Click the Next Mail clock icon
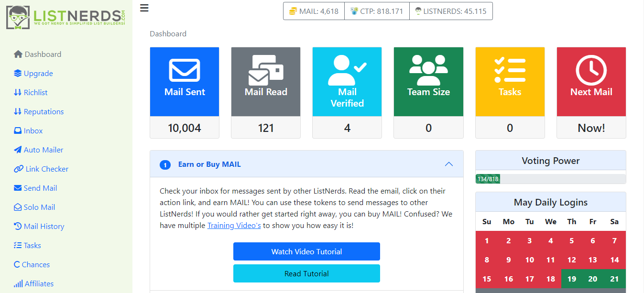This screenshot has width=644, height=293. [591, 70]
